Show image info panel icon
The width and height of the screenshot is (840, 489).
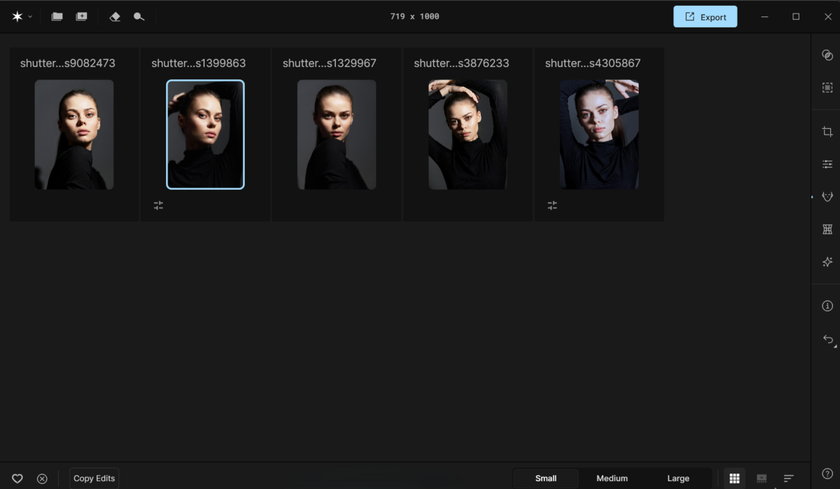(827, 306)
